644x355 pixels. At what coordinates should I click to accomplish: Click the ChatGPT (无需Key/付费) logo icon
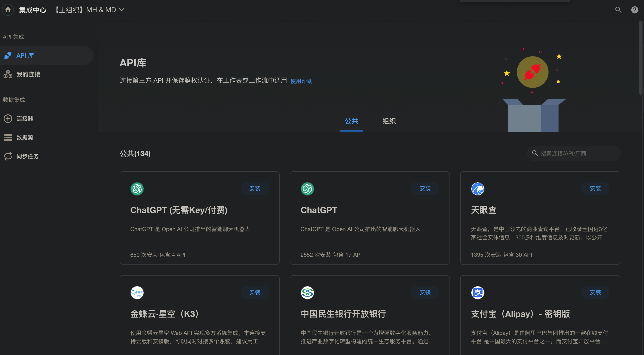pyautogui.click(x=137, y=189)
